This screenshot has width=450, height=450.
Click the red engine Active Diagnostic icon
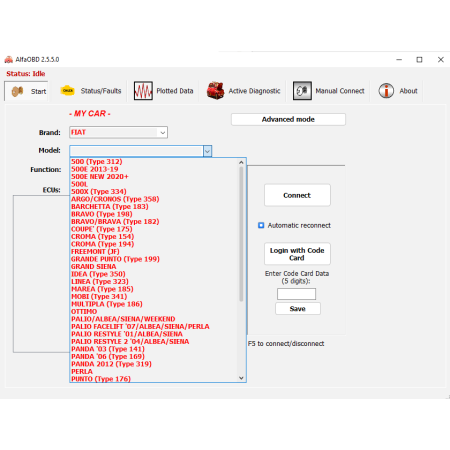point(215,91)
